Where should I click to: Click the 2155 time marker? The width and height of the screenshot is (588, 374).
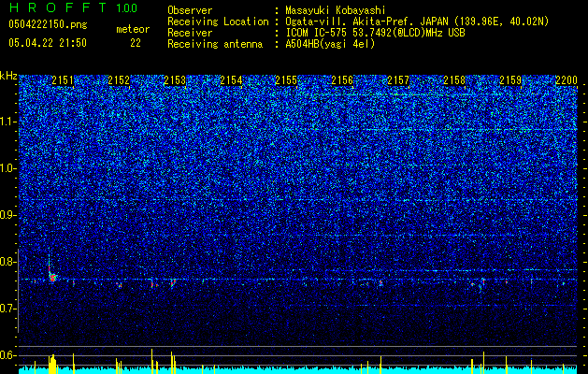(x=286, y=80)
